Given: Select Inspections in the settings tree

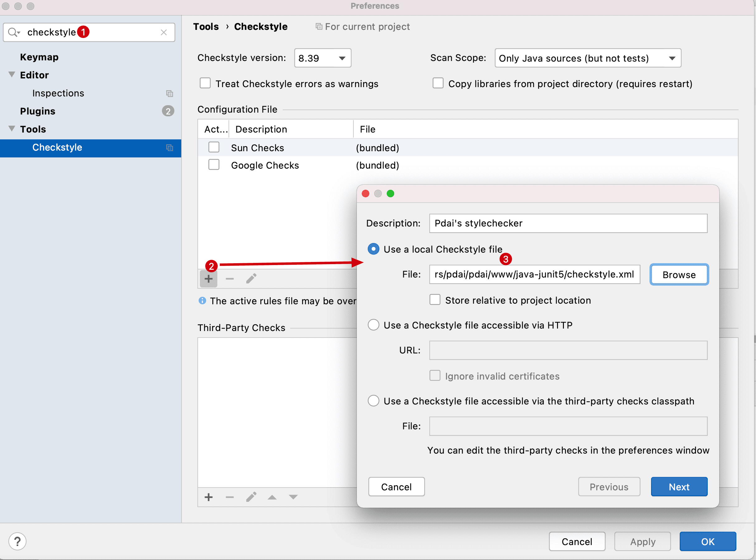Looking at the screenshot, I should (x=58, y=93).
